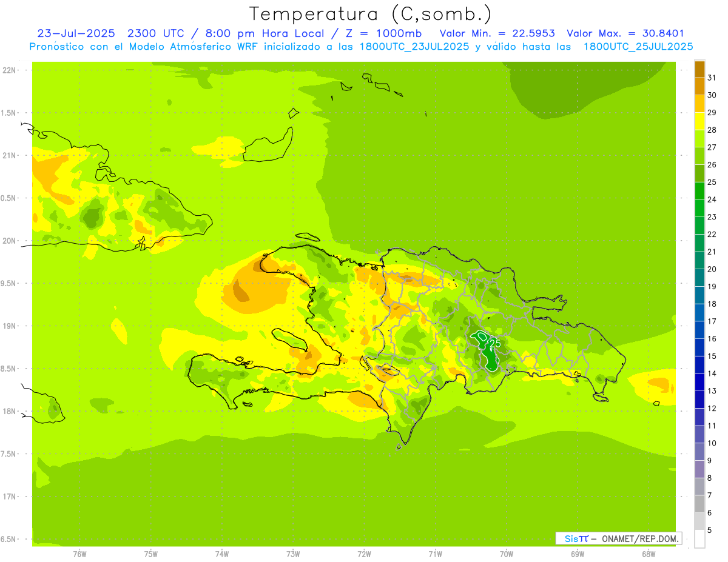This screenshot has height=562, width=728.
Task: Click the "70W" longitude axis label
Action: pos(507,554)
